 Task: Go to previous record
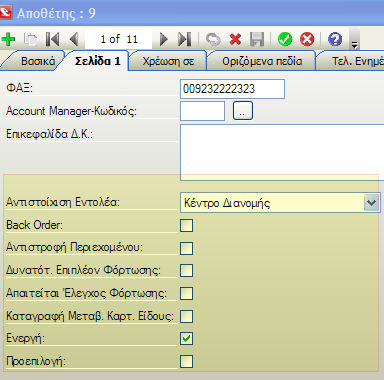coord(74,39)
